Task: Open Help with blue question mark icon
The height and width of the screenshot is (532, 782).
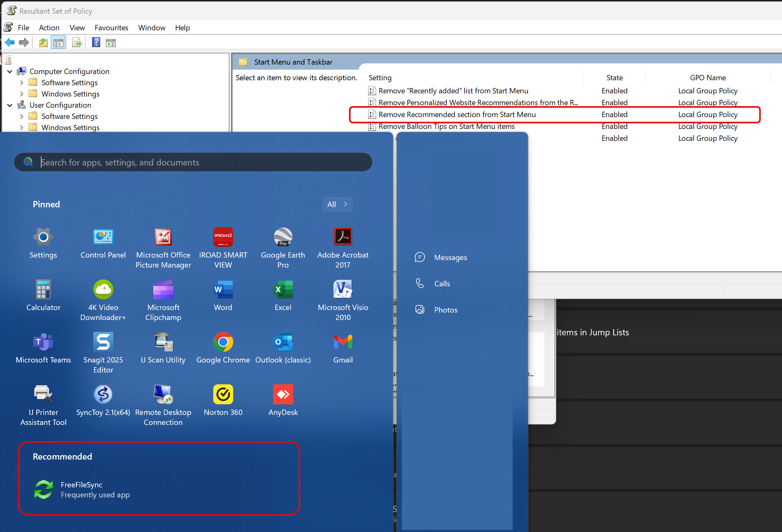Action: [x=96, y=43]
